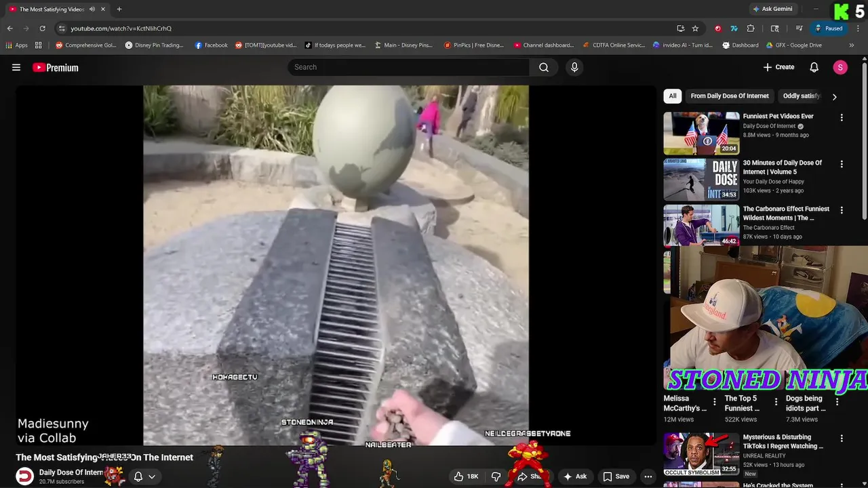Click the browser address bar URL
Viewport: 868px width, 488px height.
pyautogui.click(x=121, y=28)
